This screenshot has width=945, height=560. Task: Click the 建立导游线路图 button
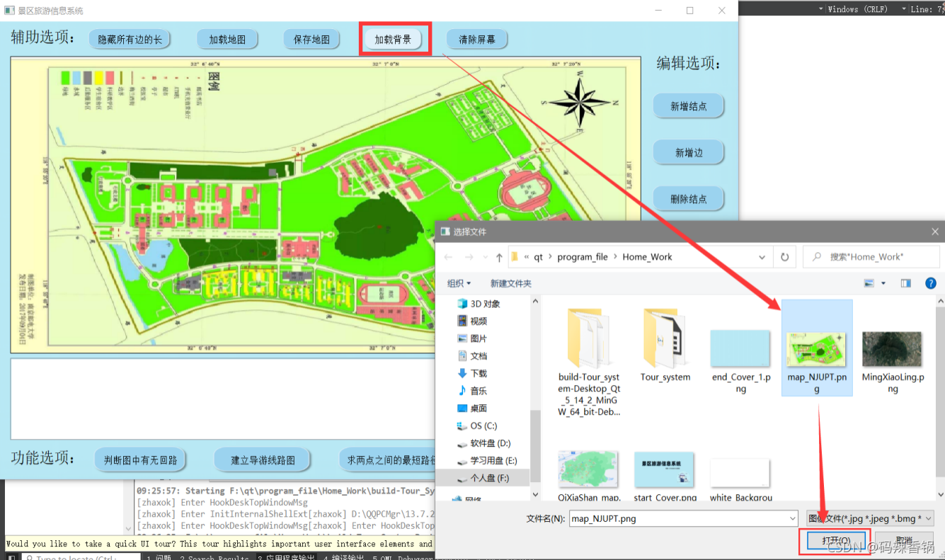[262, 460]
